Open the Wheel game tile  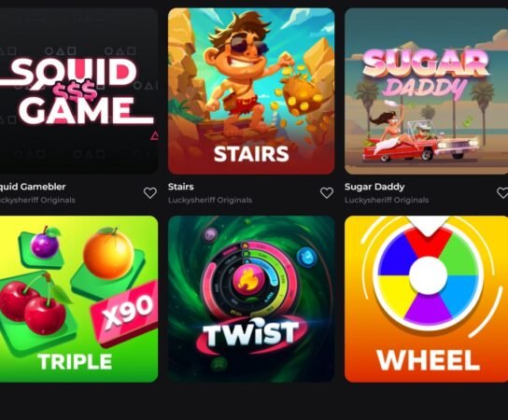click(426, 299)
